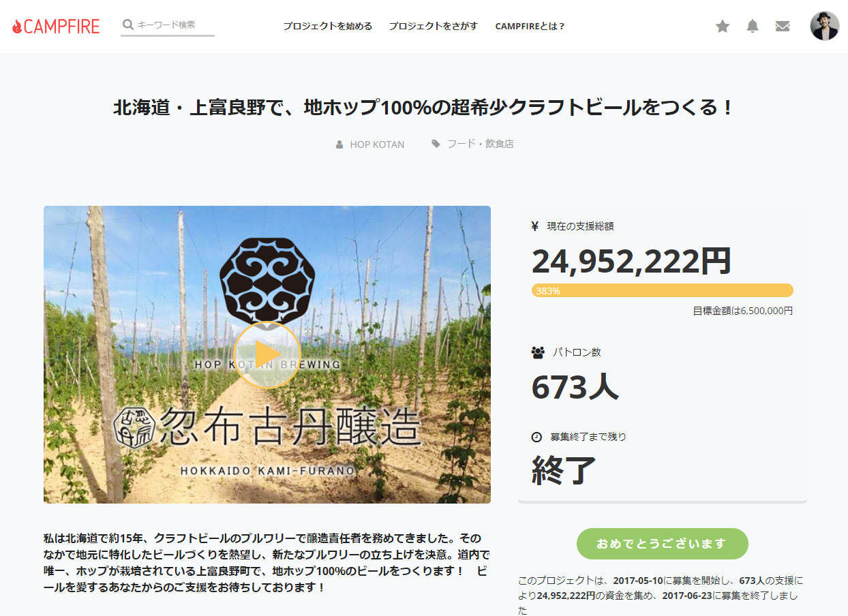Open the HOP KOTAN owner profile link

(x=377, y=144)
